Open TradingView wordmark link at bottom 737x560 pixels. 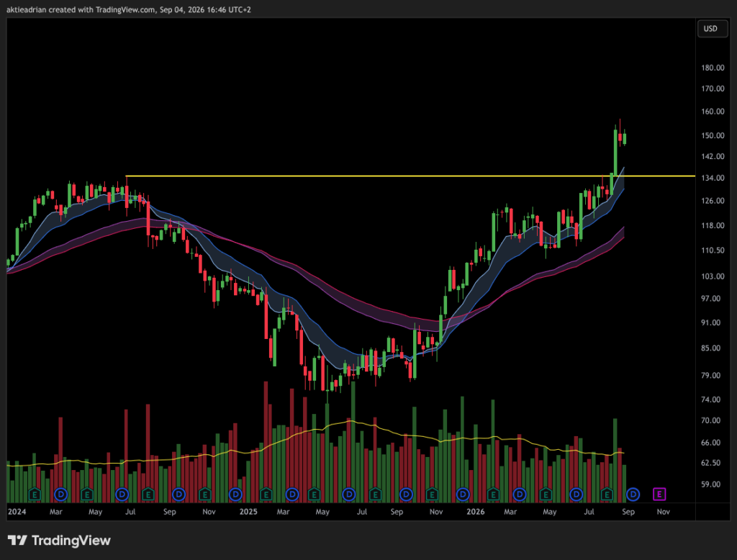[71, 541]
